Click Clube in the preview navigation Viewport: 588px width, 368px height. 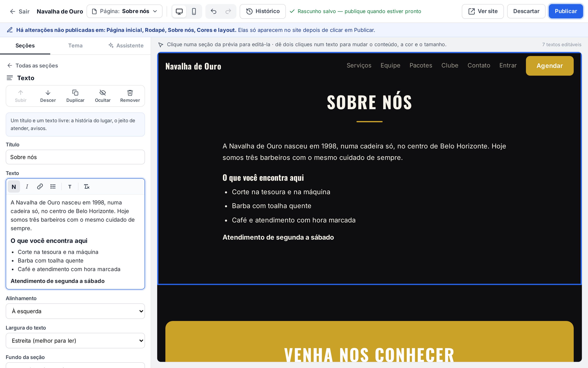pos(450,65)
